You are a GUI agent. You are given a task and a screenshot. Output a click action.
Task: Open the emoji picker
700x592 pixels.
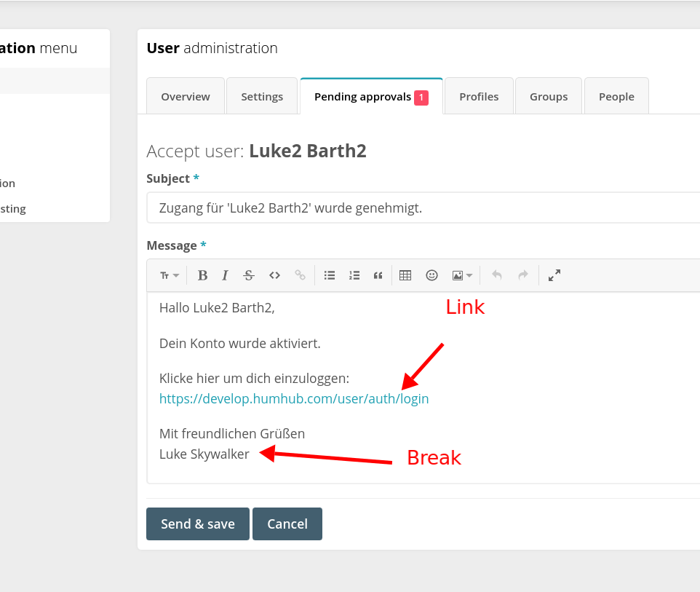click(x=431, y=275)
